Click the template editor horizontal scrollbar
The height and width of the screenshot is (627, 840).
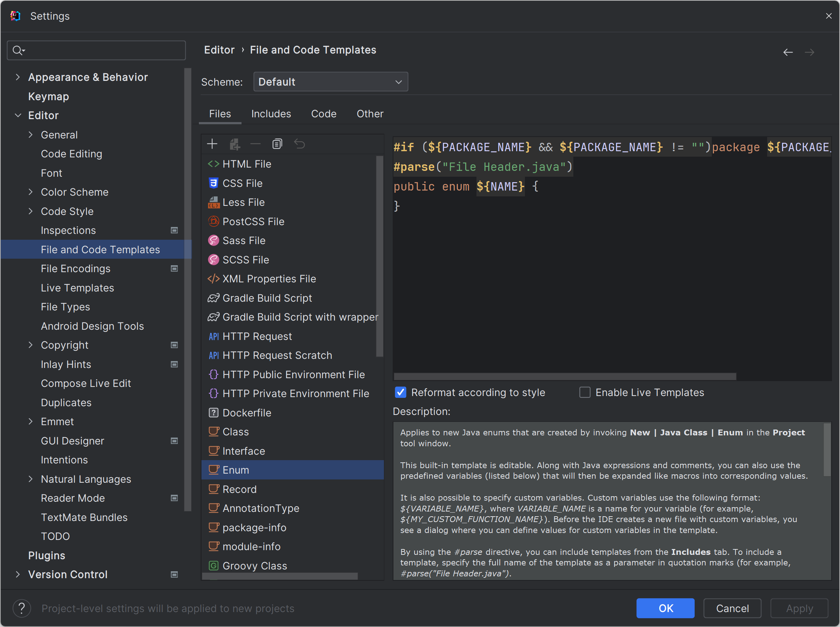[x=565, y=376]
